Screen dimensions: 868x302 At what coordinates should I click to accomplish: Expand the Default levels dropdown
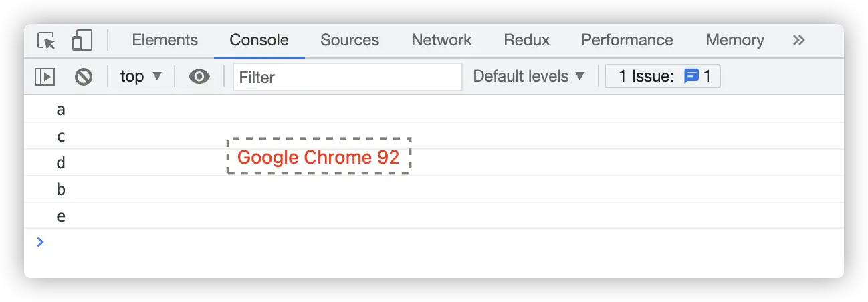pyautogui.click(x=529, y=76)
